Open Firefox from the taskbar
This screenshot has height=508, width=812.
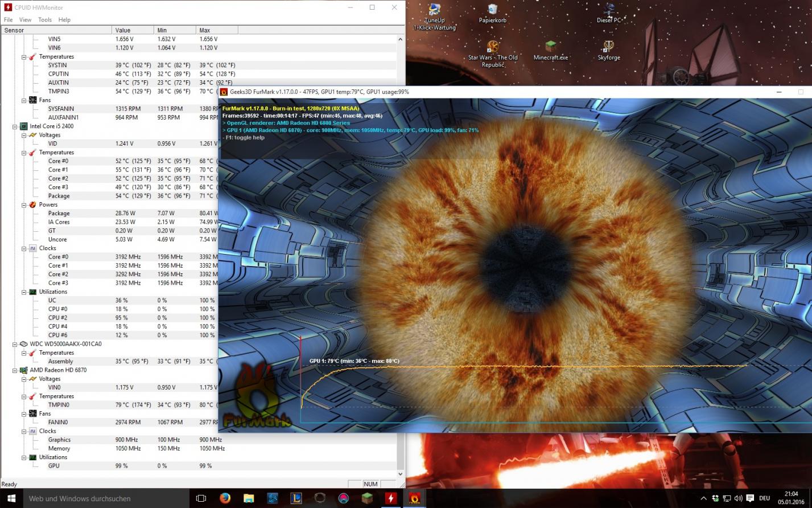[225, 498]
